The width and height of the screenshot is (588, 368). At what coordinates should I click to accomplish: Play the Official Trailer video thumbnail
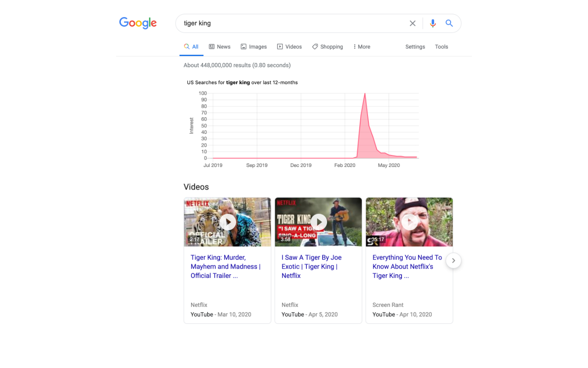click(227, 222)
